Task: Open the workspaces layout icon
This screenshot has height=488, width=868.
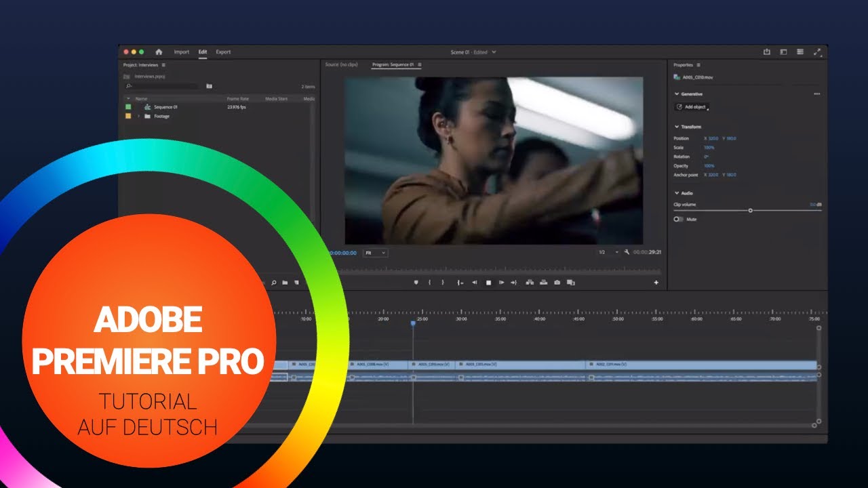Action: pos(783,52)
